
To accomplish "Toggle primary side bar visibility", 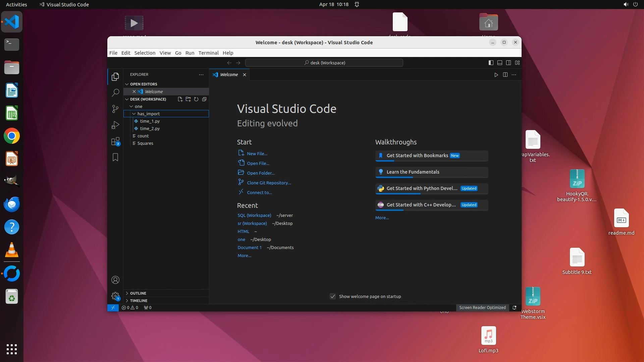I will [491, 63].
